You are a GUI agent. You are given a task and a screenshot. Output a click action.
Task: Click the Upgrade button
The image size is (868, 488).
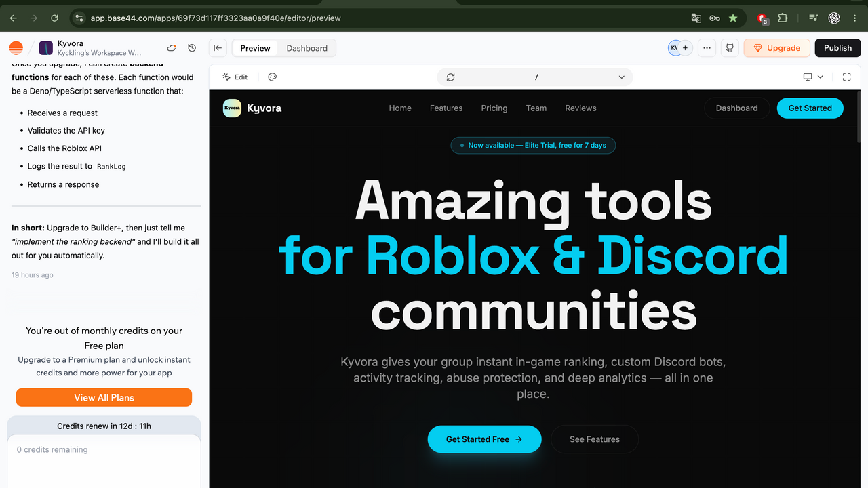pos(776,48)
